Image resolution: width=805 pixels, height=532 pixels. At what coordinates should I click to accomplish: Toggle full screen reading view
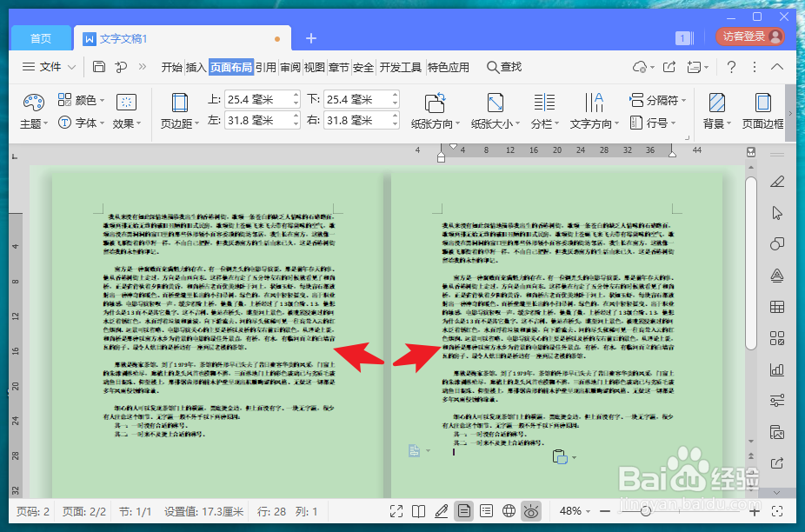pyautogui.click(x=397, y=511)
